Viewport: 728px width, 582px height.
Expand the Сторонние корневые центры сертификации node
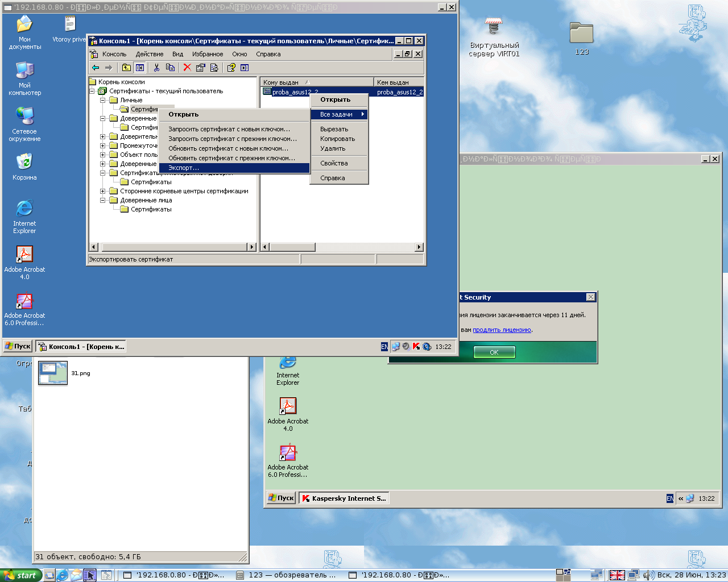click(103, 192)
